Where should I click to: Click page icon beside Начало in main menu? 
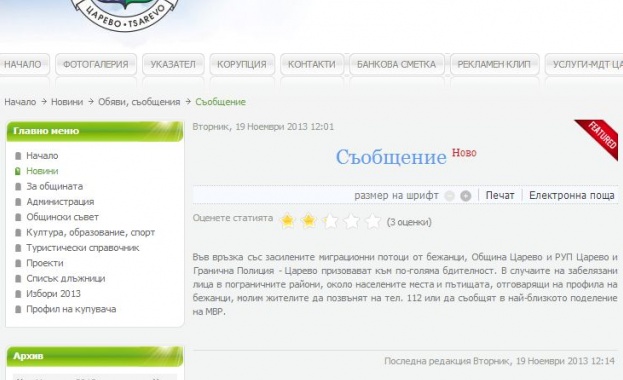[18, 156]
